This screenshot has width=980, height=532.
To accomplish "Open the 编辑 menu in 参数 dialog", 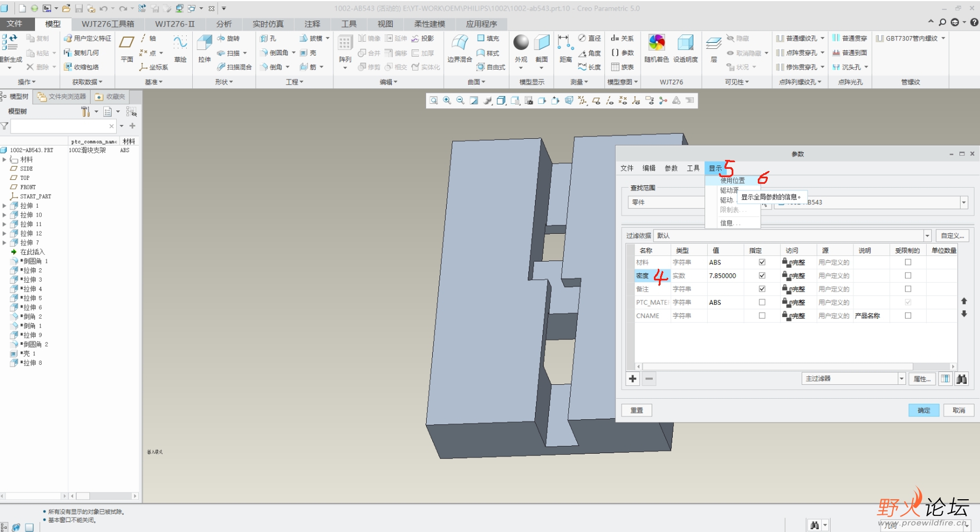I will (x=649, y=168).
